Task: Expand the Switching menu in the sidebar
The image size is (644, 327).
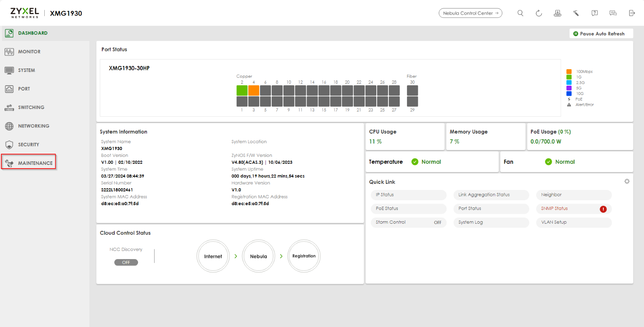Action: pos(31,107)
